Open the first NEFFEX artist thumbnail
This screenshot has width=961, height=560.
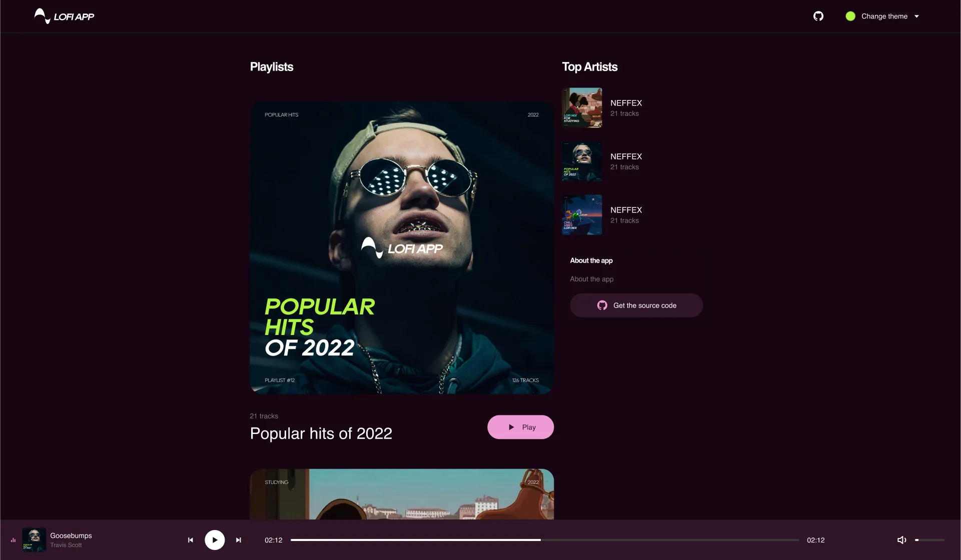coord(582,107)
